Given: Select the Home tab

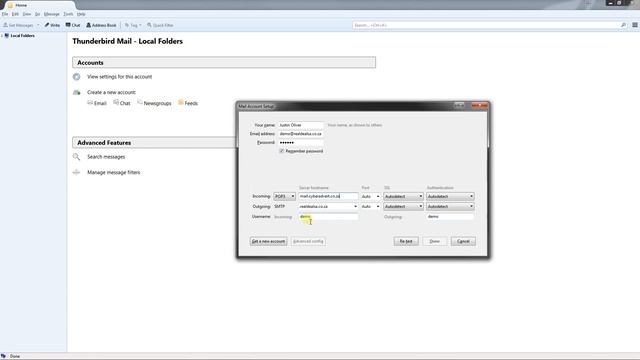Looking at the screenshot, I should click(39, 5).
